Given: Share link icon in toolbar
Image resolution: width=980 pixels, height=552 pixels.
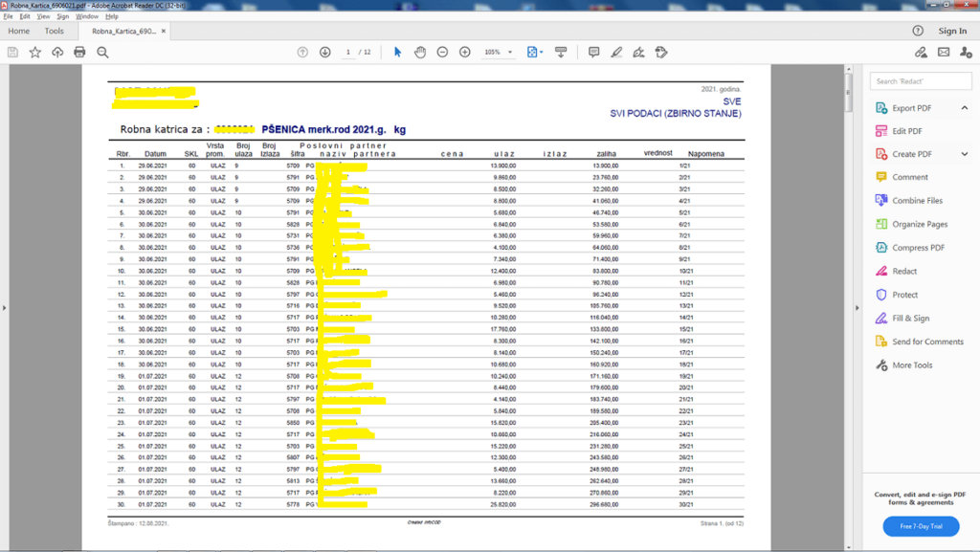Looking at the screenshot, I should tap(922, 53).
